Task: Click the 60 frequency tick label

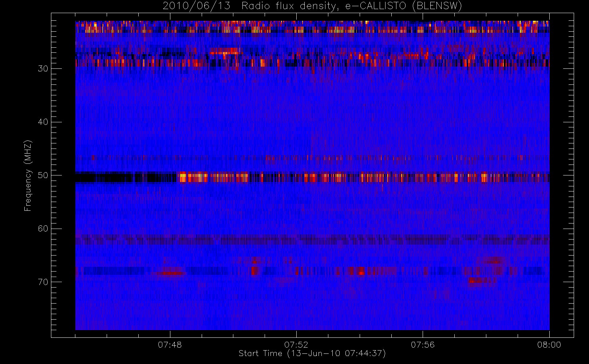Action: (43, 229)
